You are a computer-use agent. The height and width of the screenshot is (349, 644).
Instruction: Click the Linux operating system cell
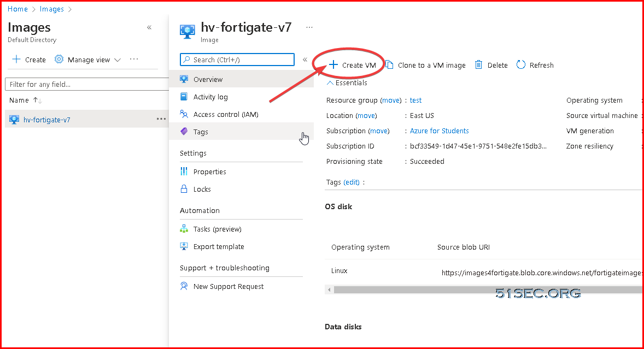(339, 271)
